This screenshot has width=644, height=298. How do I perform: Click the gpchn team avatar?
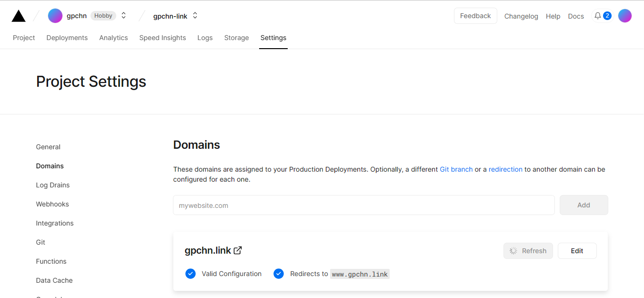pyautogui.click(x=55, y=15)
